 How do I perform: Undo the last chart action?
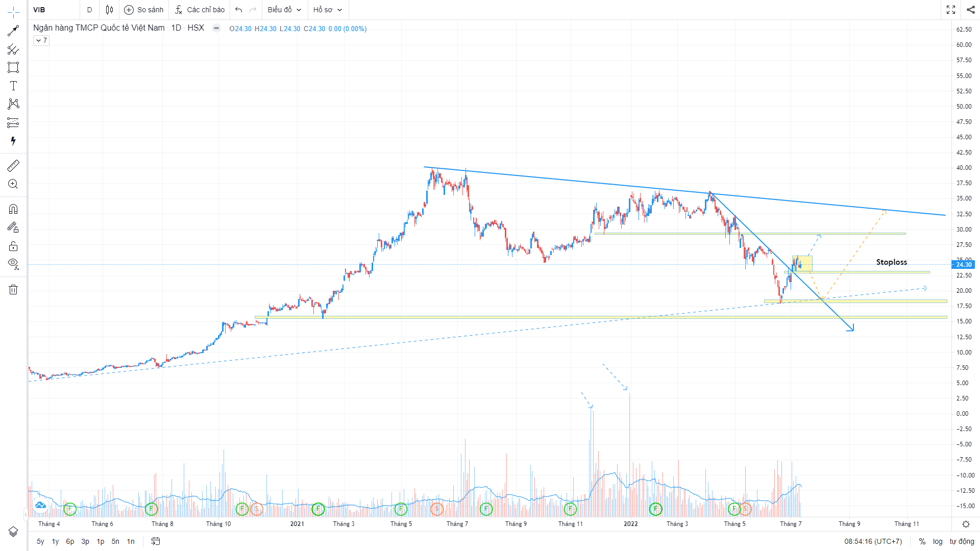[238, 10]
